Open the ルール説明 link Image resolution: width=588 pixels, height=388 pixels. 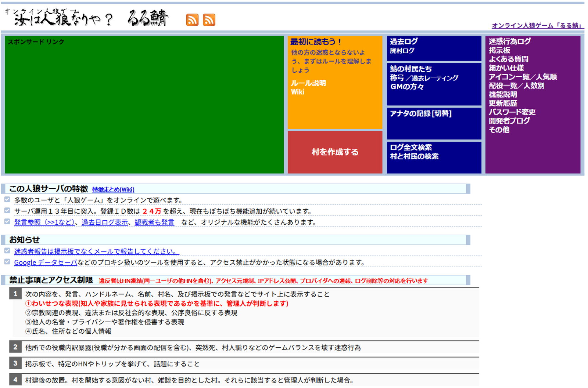click(308, 83)
